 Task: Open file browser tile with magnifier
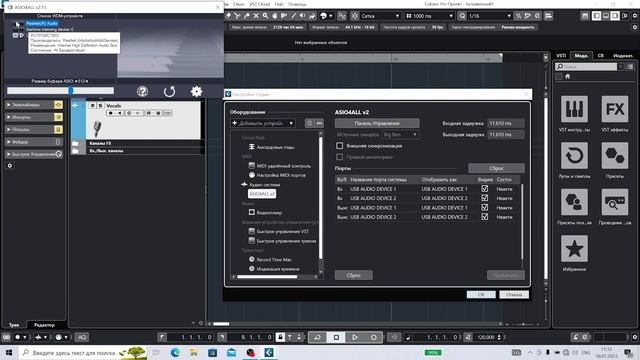615,202
